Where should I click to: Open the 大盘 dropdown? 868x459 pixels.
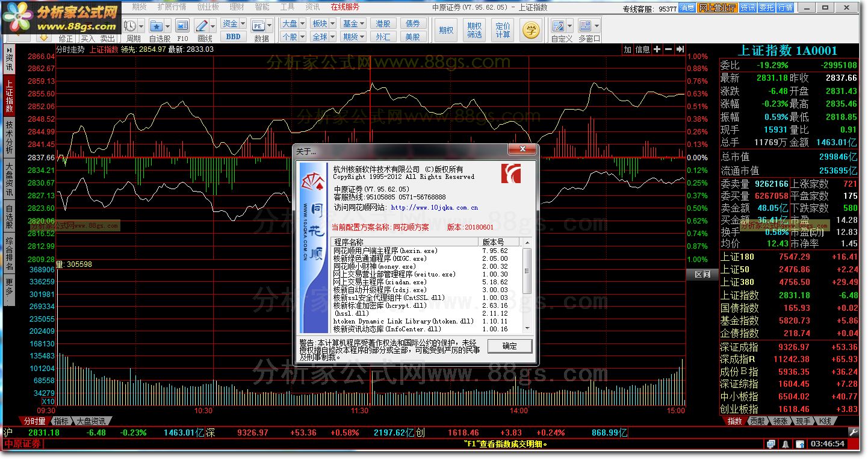point(293,23)
